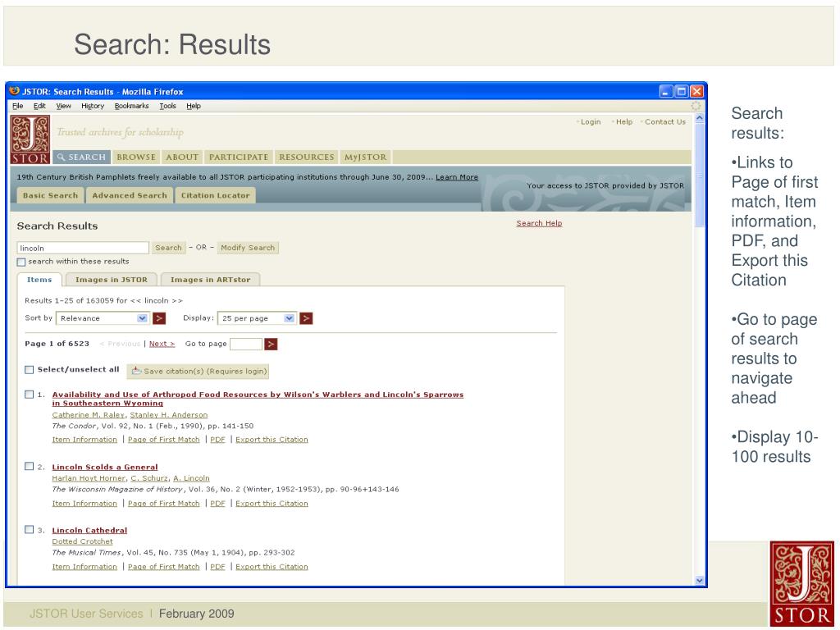Open Page of First Match for Lincoln Scolds a General
This screenshot has height=630, width=840.
164,503
